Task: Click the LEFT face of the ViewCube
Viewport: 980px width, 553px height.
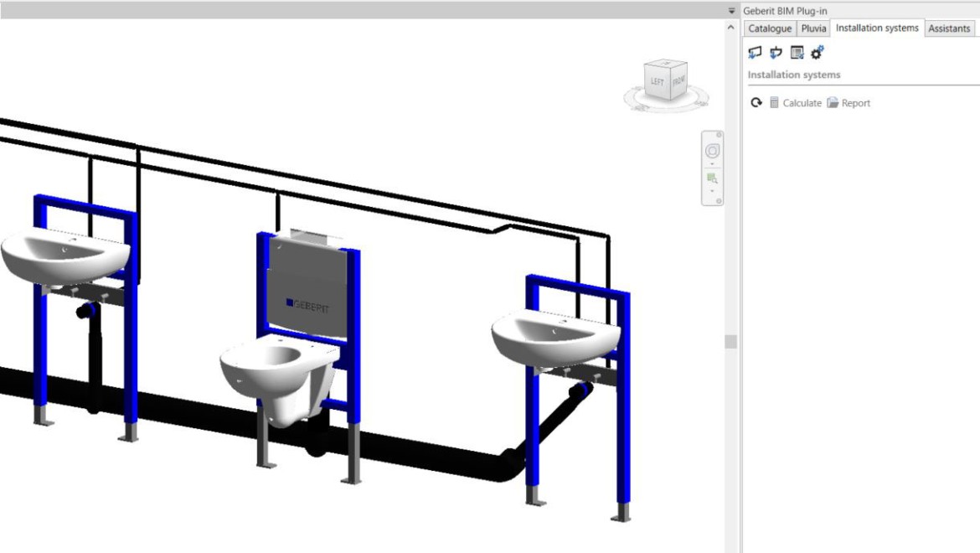Action: [x=658, y=82]
